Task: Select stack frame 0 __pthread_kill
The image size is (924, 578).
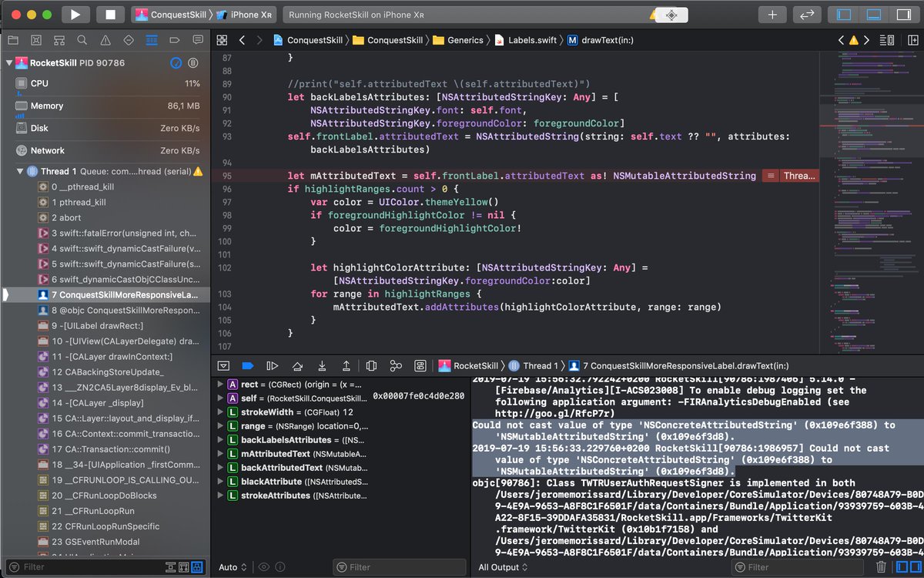Action: (x=105, y=187)
